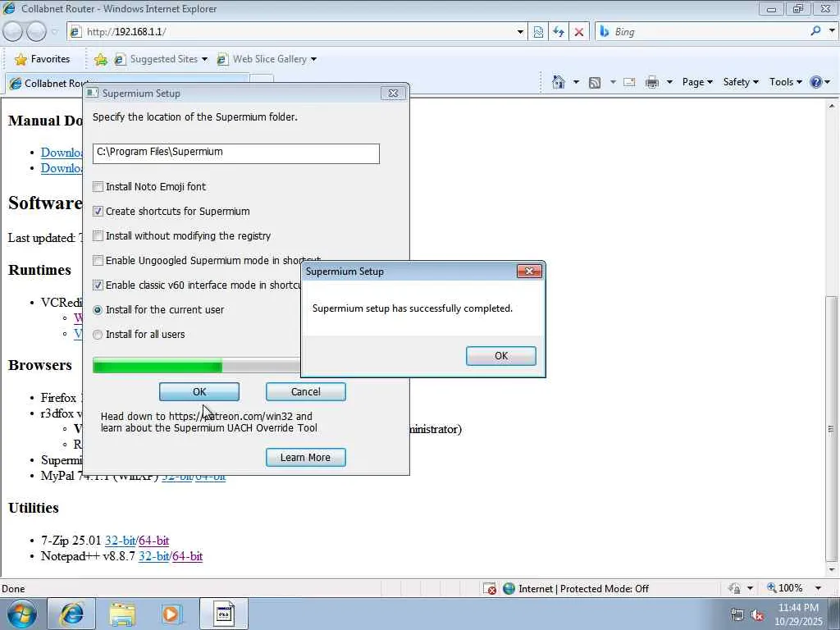The height and width of the screenshot is (630, 840).
Task: Click the Internet Explorer forward button
Action: (x=36, y=32)
